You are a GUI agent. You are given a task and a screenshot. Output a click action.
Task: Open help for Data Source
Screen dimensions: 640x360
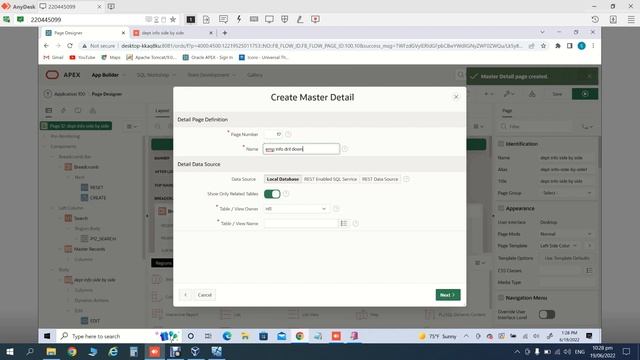(406, 179)
